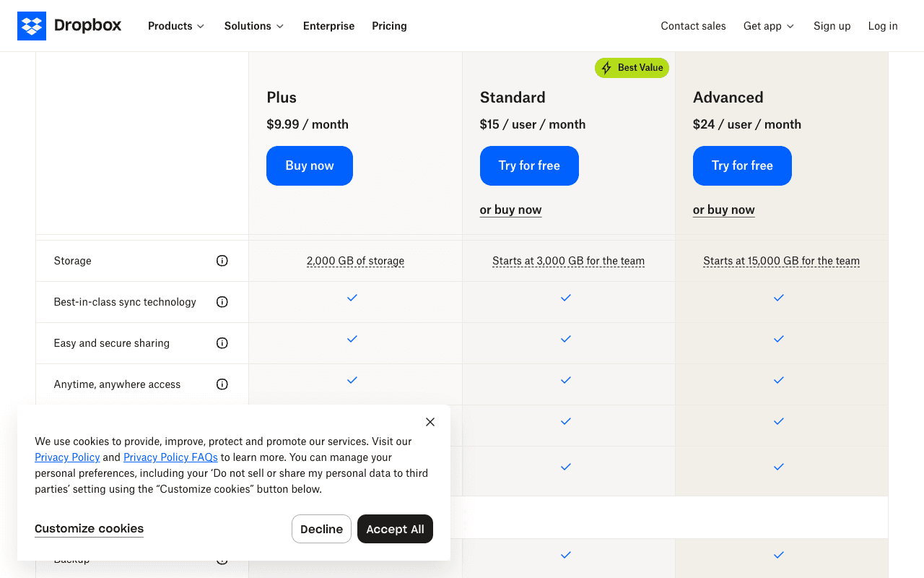Click the 'Best-in-class sync technology' label

point(125,302)
